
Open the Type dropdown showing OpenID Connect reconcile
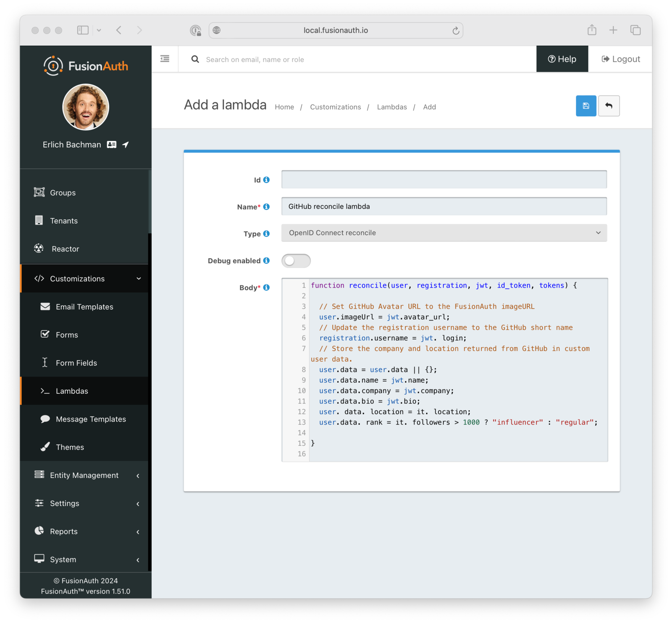pyautogui.click(x=444, y=233)
